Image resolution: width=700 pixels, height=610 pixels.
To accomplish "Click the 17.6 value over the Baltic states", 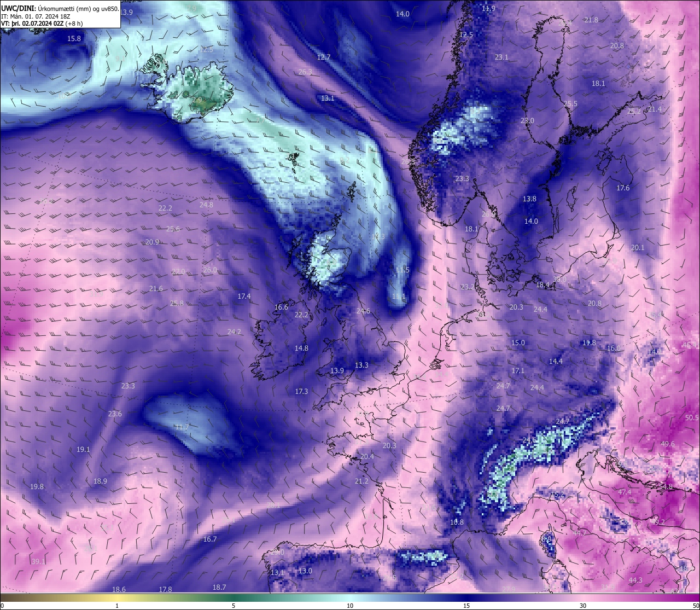I will pyautogui.click(x=623, y=188).
